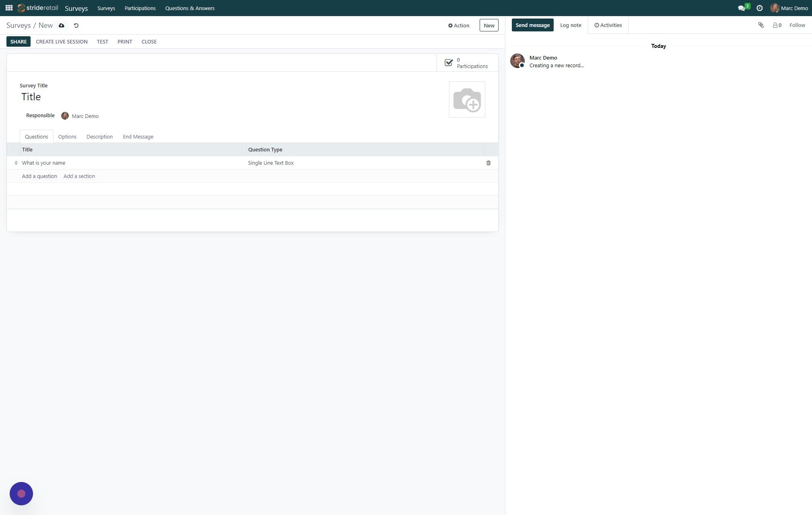Sort by Question Type column header
The height and width of the screenshot is (515, 812).
(x=365, y=149)
